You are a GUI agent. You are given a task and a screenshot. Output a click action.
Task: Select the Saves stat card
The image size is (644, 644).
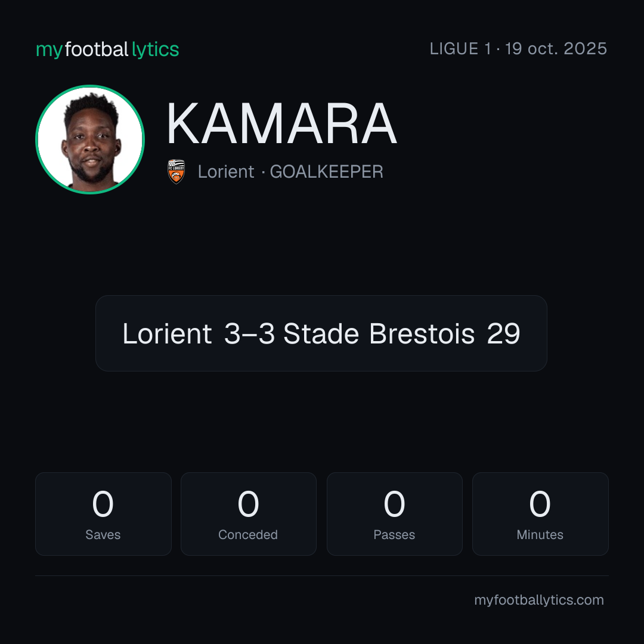pyautogui.click(x=103, y=514)
